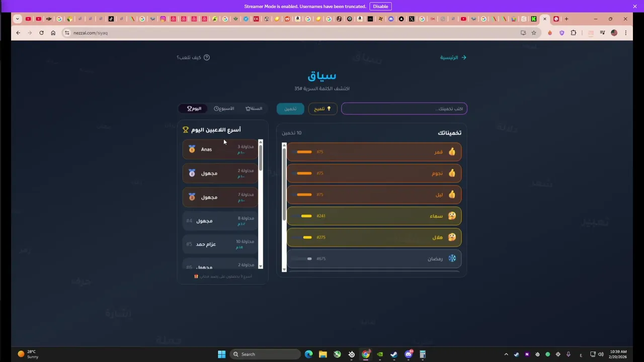Click the #241 rank on سماء row
644x362 pixels.
point(321,216)
